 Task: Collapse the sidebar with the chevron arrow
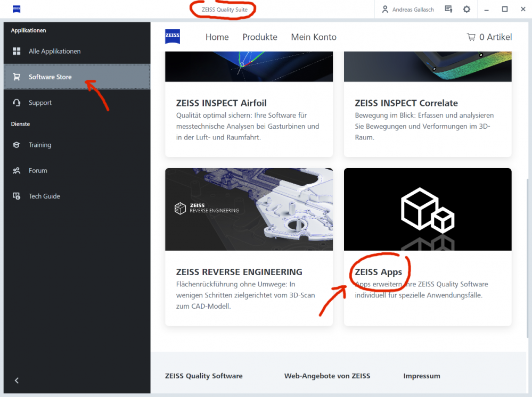pos(17,381)
